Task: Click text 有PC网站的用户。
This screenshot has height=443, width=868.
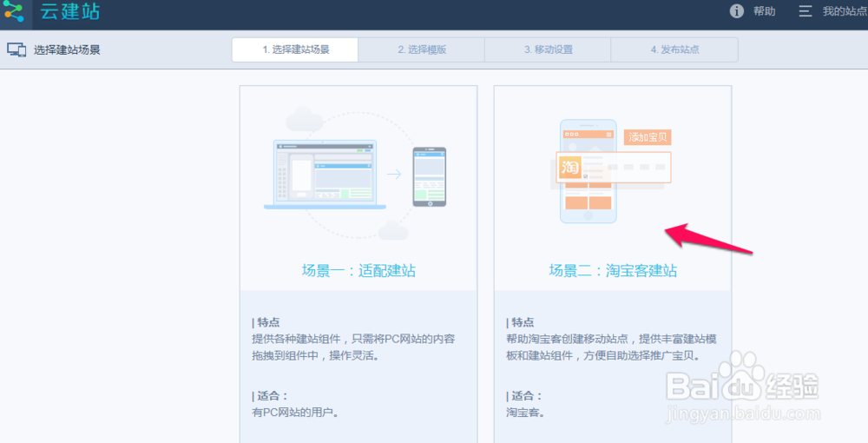Action: click(x=295, y=413)
